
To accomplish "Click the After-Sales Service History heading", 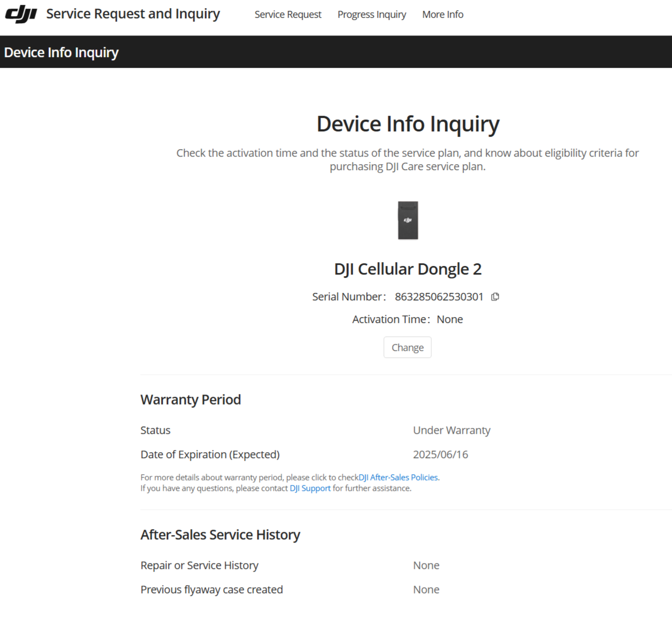I will [x=220, y=534].
